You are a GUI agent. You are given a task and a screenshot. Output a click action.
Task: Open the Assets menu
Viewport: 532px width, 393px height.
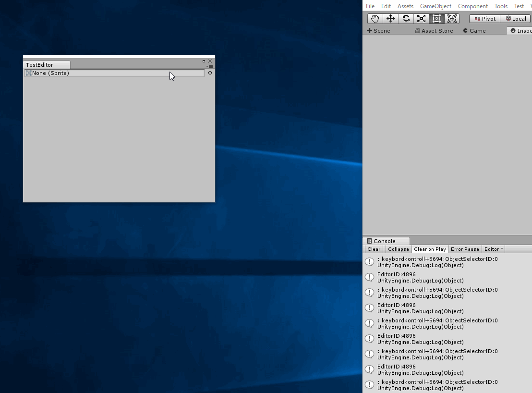tap(405, 6)
